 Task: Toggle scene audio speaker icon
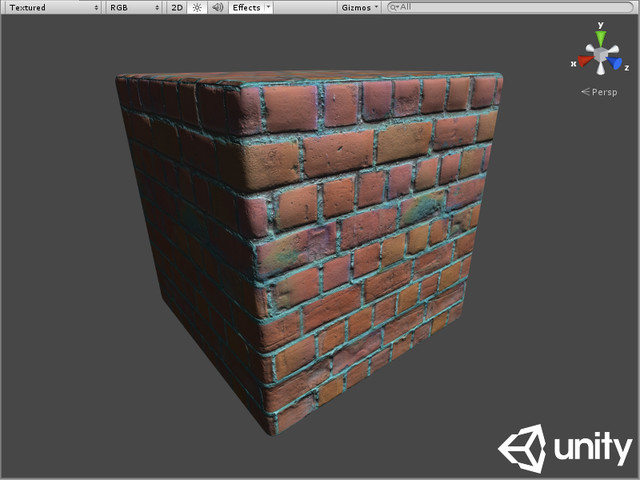(x=218, y=7)
